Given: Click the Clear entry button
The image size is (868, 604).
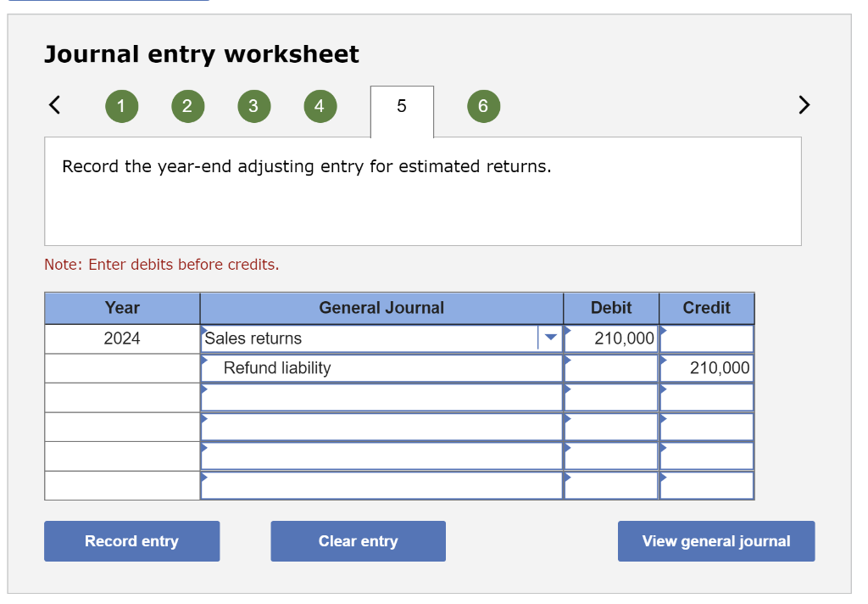Looking at the screenshot, I should pos(358,540).
